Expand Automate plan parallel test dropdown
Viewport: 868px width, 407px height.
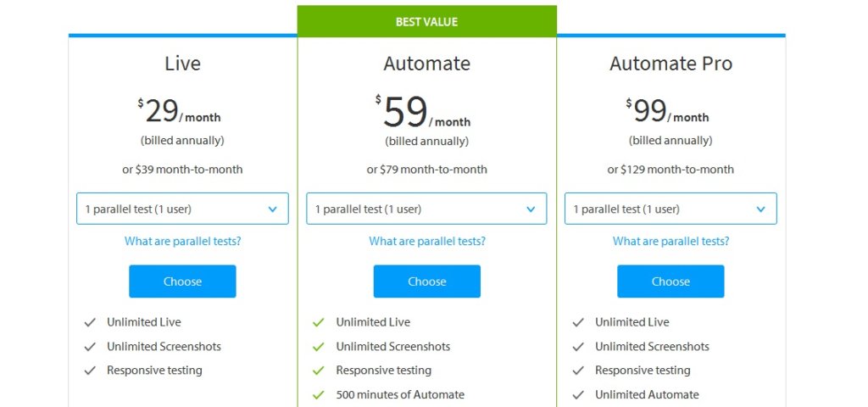tap(426, 209)
